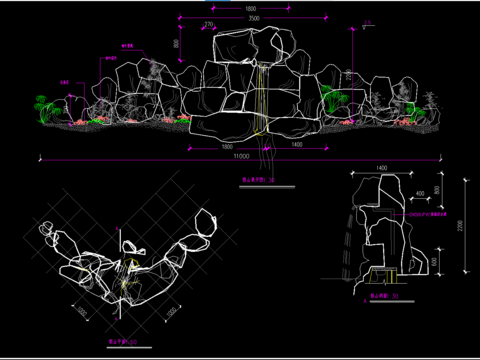Image resolution: width=480 pixels, height=360 pixels.
Task: Click the vertical 800 dimension beside the 270 text
Action: tap(176, 43)
